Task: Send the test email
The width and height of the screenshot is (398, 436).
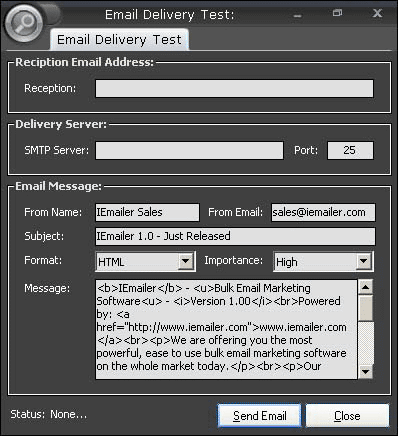Action: [x=259, y=416]
